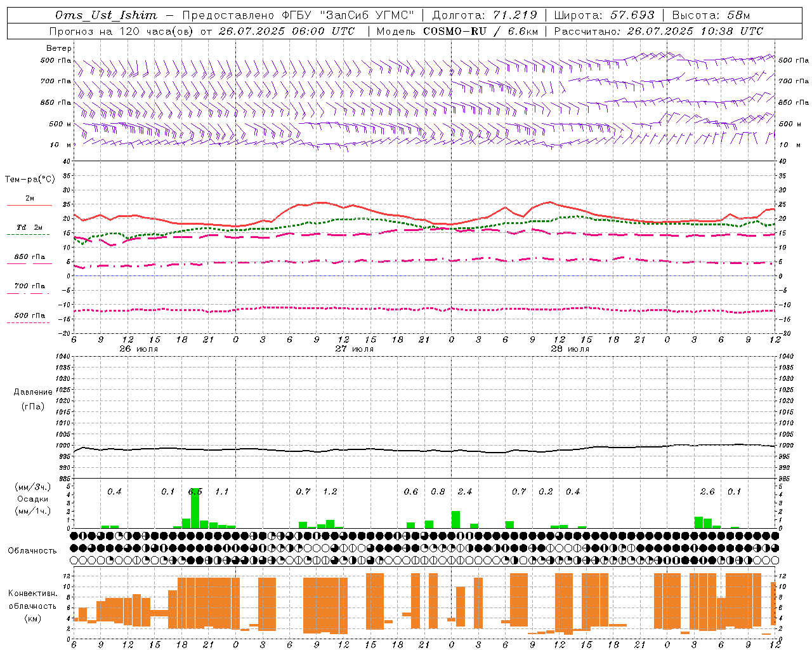
Task: Click the 700 гПа temperature legend entry
Action: click(x=29, y=286)
